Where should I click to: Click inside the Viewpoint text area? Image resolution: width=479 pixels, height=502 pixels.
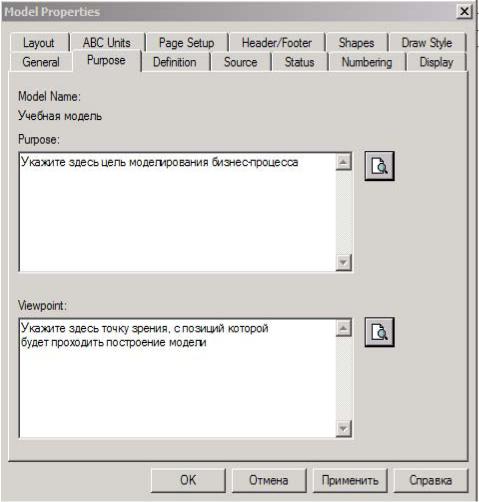point(177,378)
